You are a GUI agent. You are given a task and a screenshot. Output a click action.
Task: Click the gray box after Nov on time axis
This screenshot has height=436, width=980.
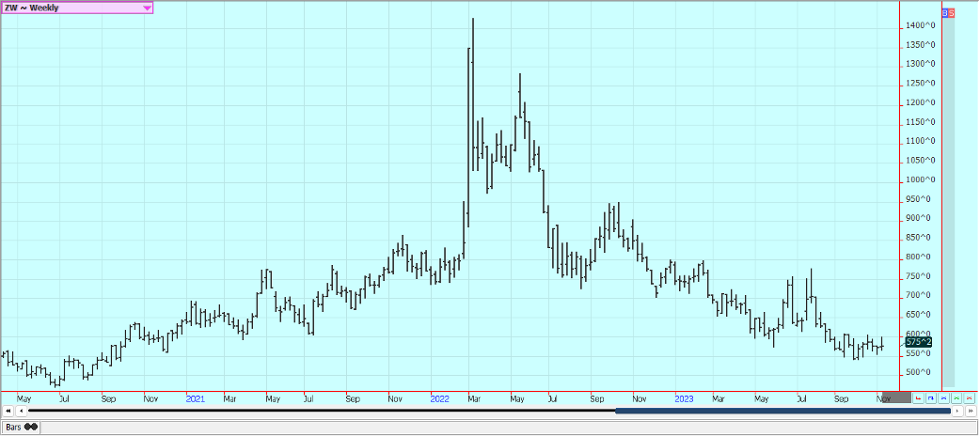point(897,397)
